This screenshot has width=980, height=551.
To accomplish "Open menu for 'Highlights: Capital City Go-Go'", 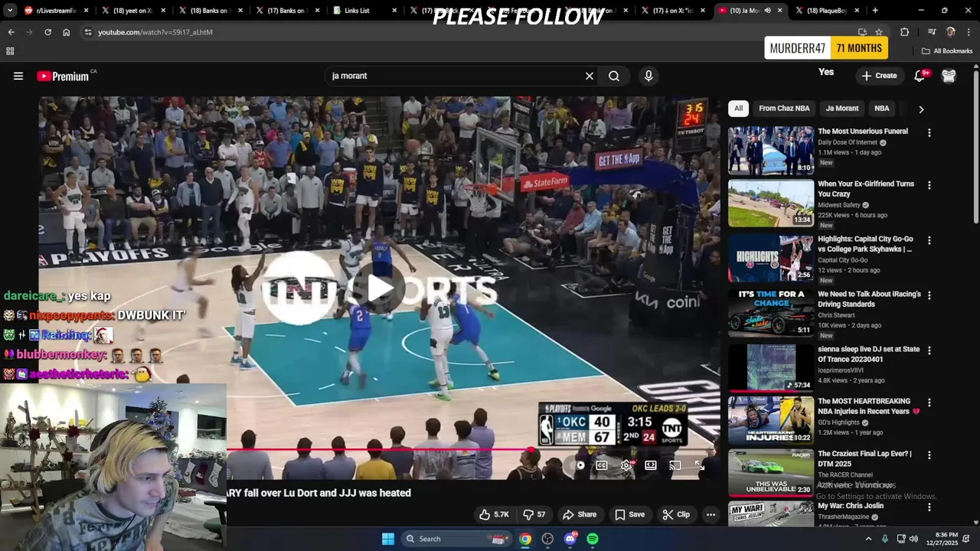I will pos(929,240).
